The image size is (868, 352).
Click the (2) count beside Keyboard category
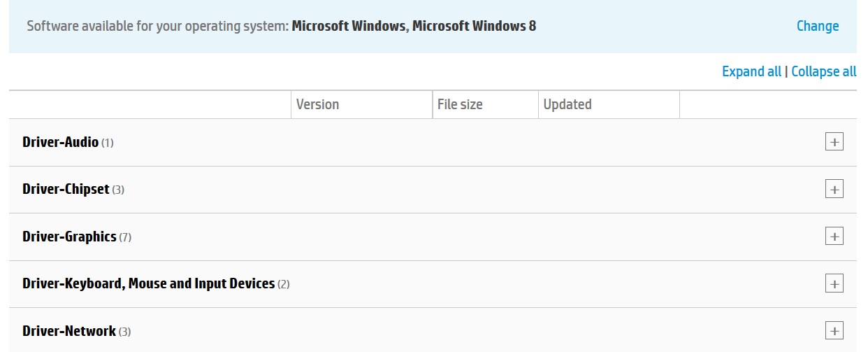(283, 284)
